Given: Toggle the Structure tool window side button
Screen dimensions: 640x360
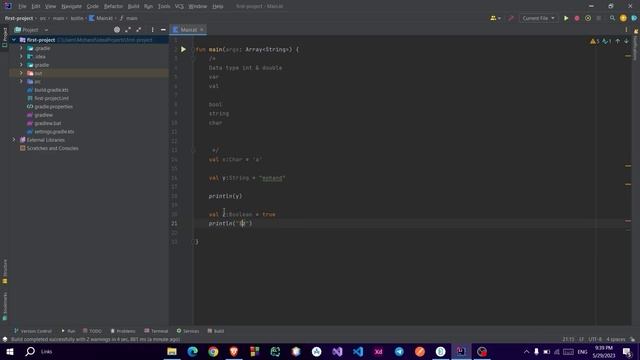Looking at the screenshot, I should [4, 271].
